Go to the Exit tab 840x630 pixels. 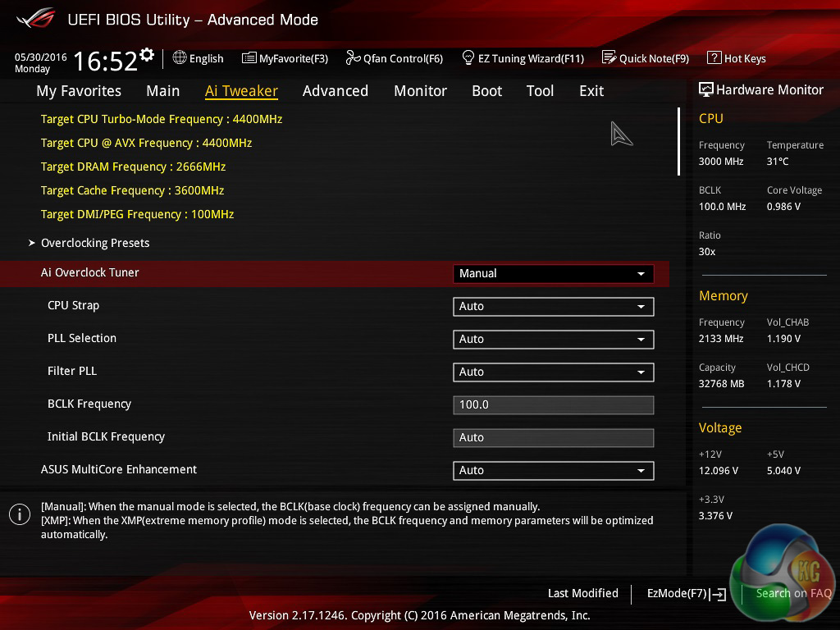(x=591, y=91)
